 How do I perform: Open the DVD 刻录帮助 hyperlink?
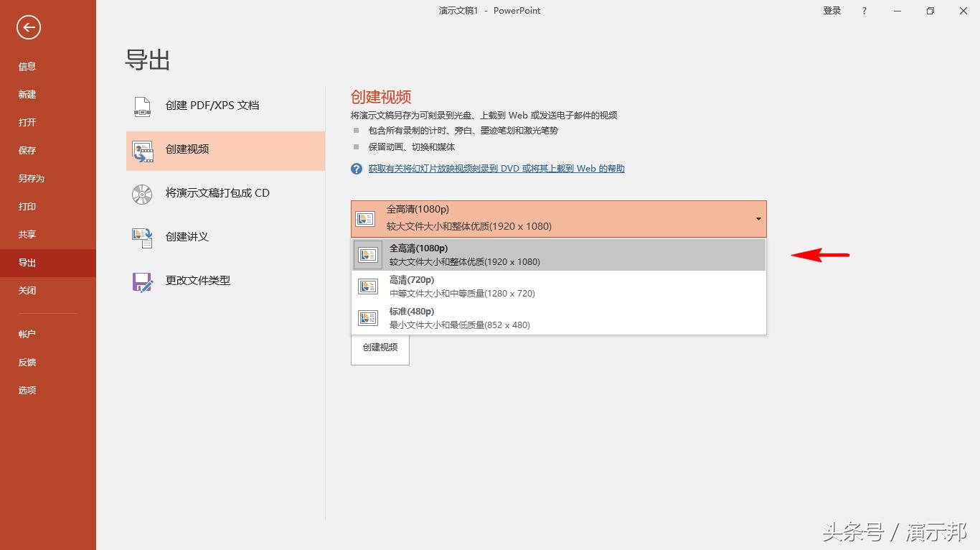coord(495,168)
